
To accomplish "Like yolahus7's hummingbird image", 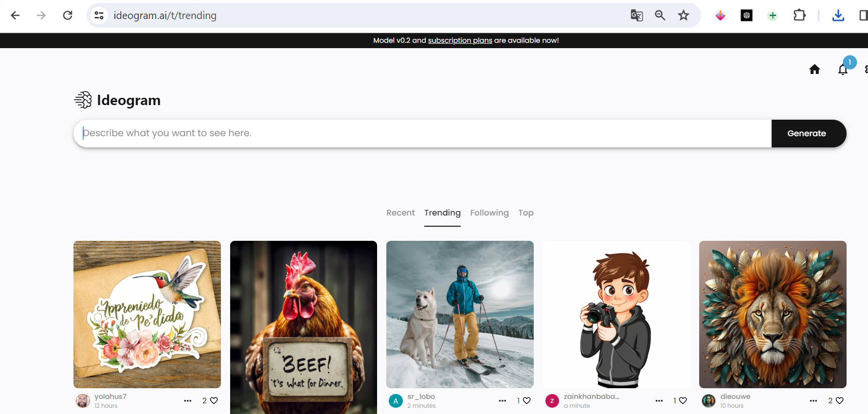I will (214, 400).
